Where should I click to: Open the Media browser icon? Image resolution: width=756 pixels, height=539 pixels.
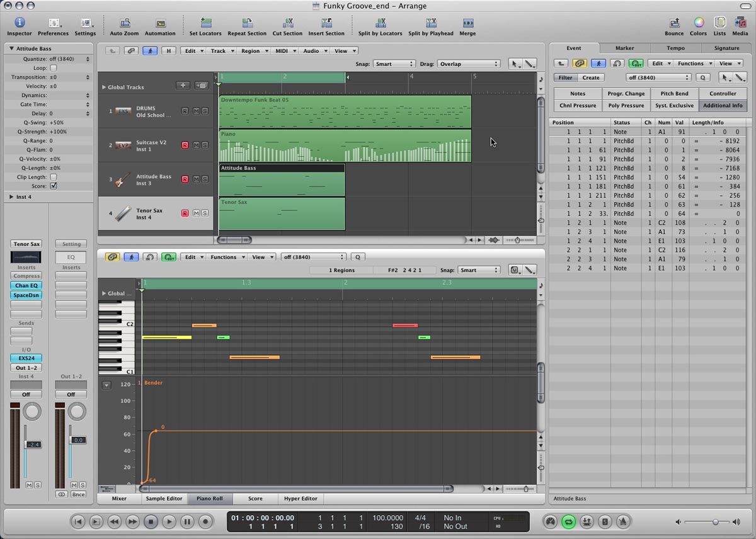pos(740,23)
